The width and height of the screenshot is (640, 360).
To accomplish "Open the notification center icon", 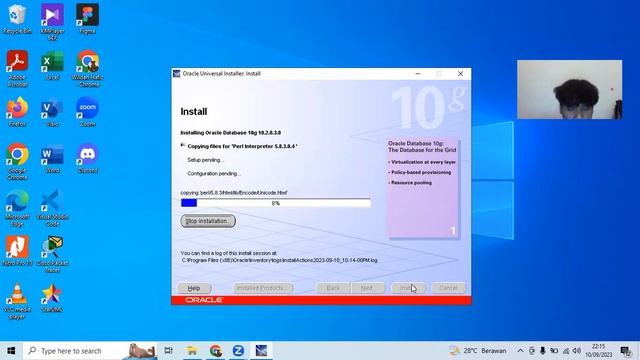I will (626, 351).
